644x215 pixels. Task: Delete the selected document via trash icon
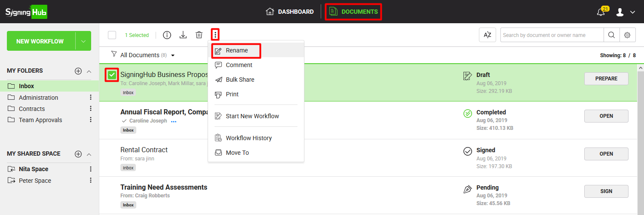[x=199, y=35]
